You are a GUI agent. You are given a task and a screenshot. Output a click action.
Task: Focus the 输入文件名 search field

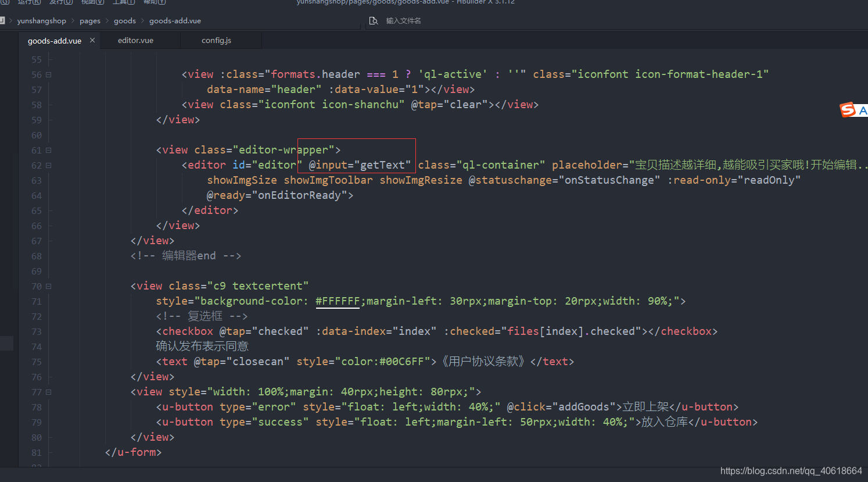pos(403,21)
